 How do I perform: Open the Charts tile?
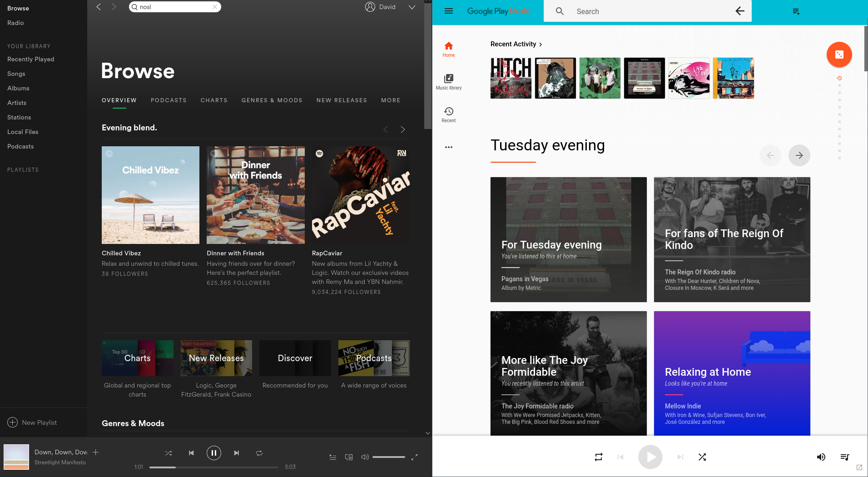click(x=138, y=358)
